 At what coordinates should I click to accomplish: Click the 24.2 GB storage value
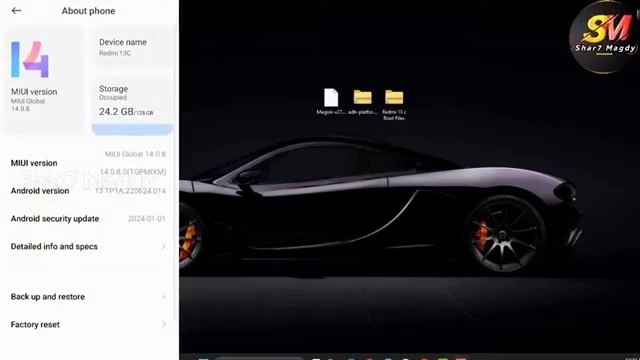click(x=116, y=111)
